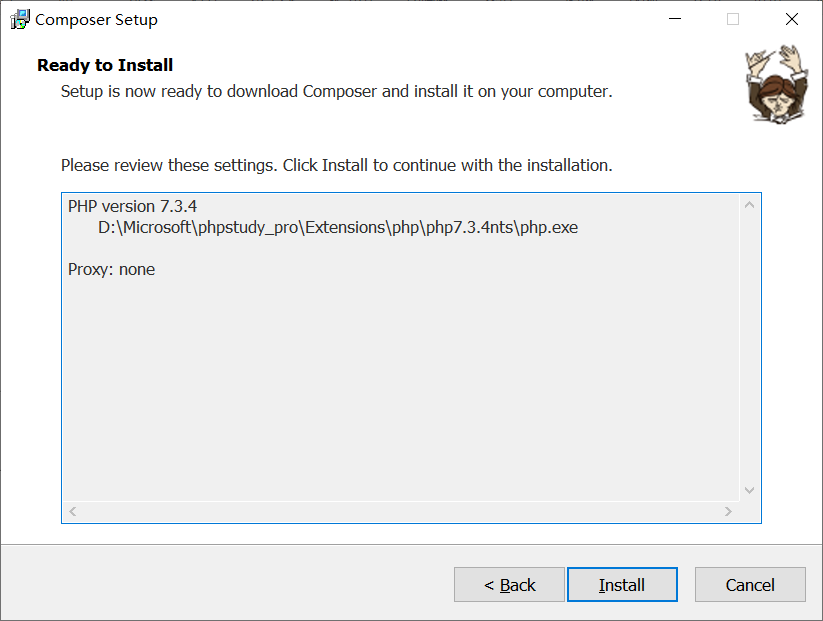Click the minimize icon in the title bar
Screen dimensions: 823x621
point(674,18)
